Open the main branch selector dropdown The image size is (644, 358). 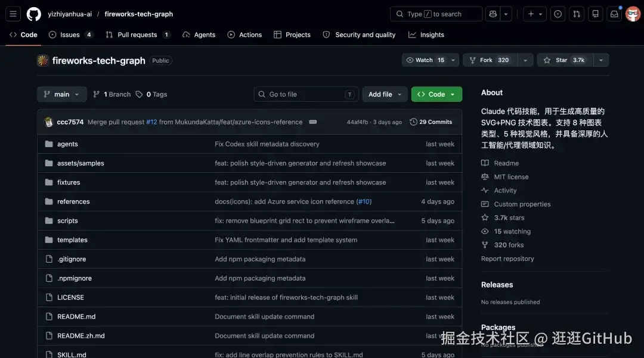coord(61,94)
